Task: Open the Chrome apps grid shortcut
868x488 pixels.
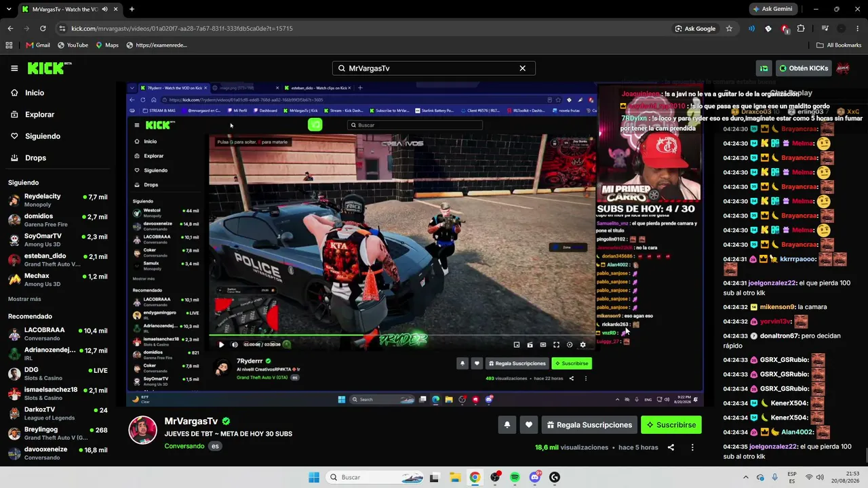Action: point(9,45)
